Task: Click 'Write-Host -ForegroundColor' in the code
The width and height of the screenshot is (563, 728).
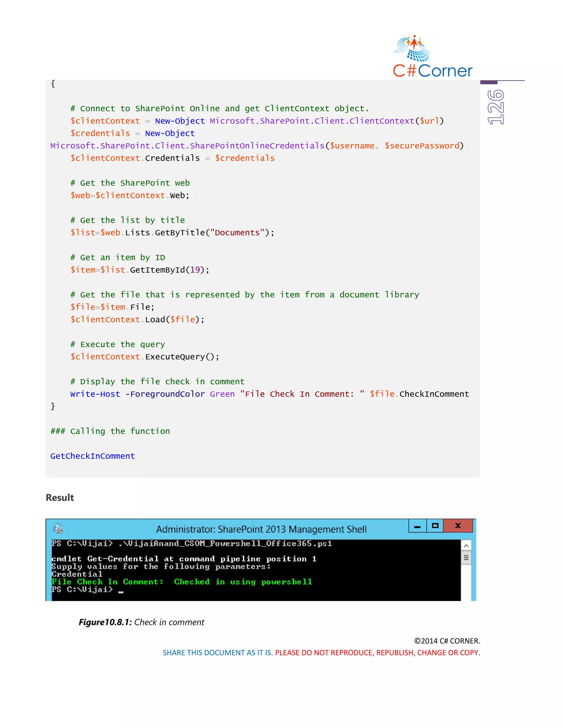Action: (x=137, y=394)
